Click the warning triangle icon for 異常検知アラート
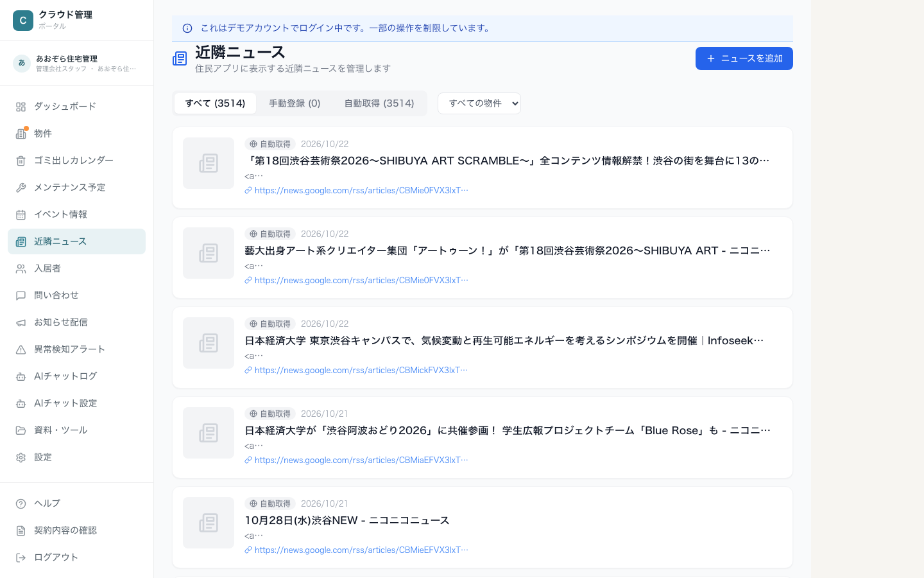Viewport: 924px width, 578px height. 21,349
